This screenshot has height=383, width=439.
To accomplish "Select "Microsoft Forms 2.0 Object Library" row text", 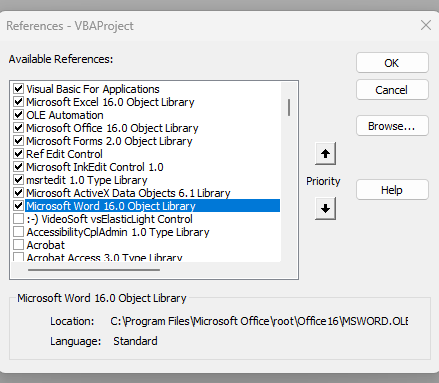I will pos(109,141).
